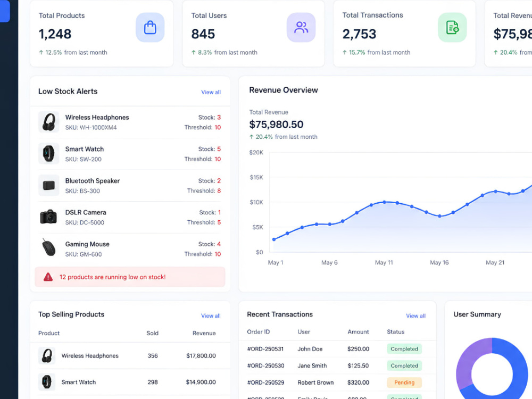
Task: Click the May 11 axis label
Action: click(x=384, y=263)
